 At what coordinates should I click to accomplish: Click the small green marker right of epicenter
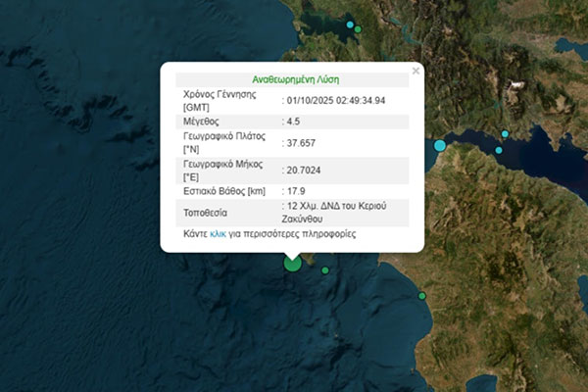325,270
